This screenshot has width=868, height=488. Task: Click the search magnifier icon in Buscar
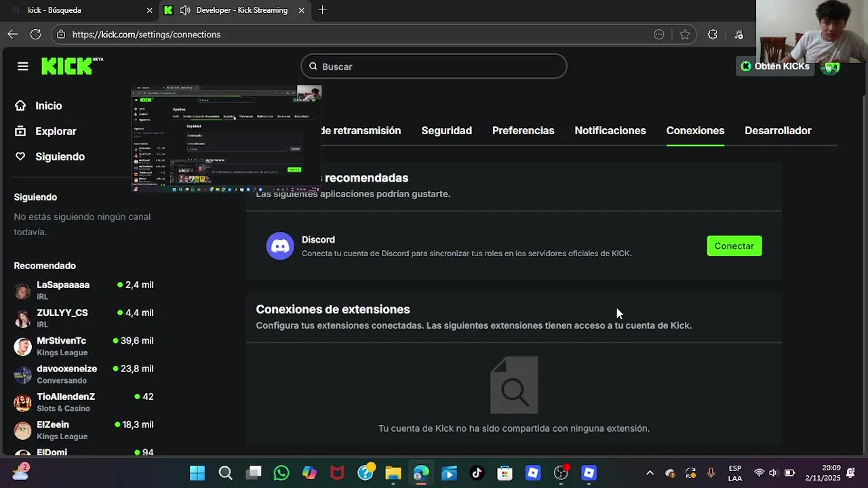[313, 66]
